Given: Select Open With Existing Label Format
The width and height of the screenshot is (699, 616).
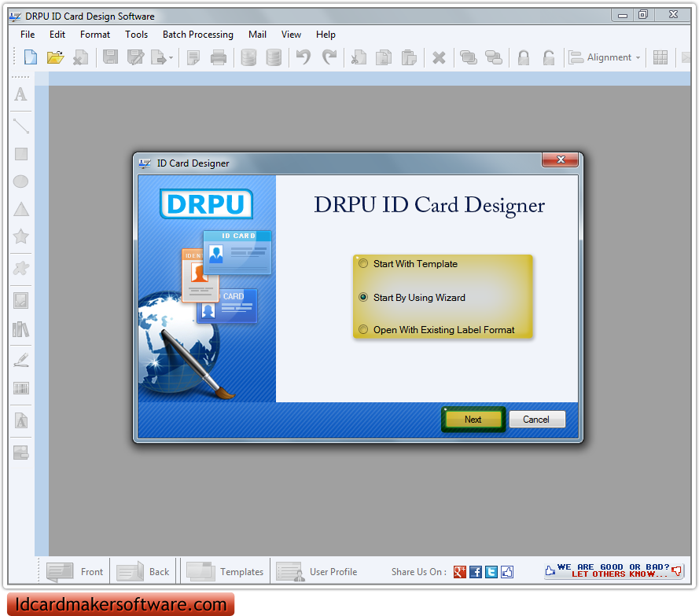Looking at the screenshot, I should 437,329.
